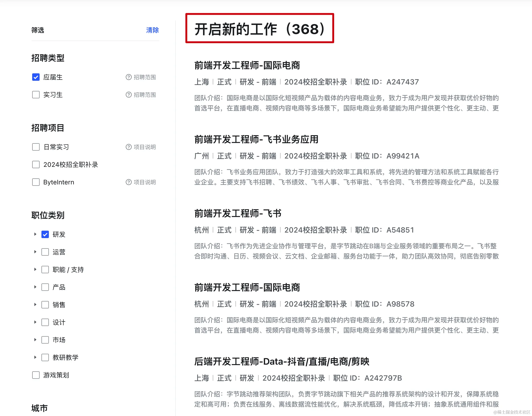
Task: Uncheck the 研发 category checkbox
Action: coord(45,234)
